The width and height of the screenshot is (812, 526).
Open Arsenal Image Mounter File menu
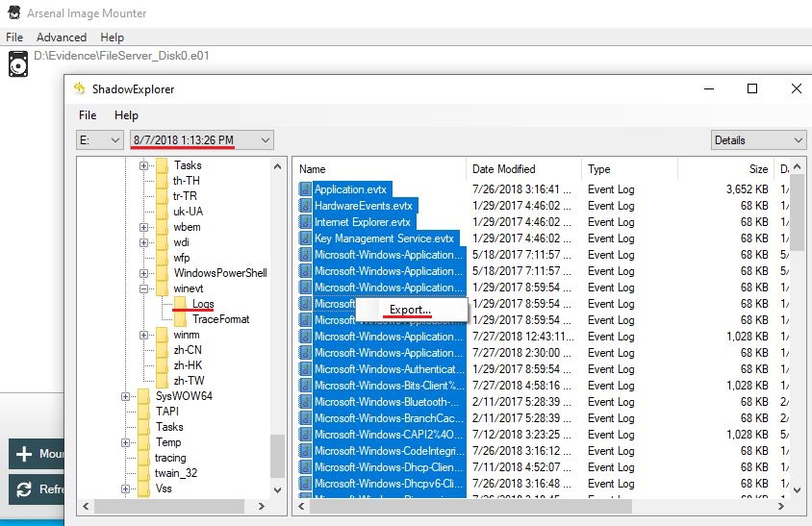[14, 38]
